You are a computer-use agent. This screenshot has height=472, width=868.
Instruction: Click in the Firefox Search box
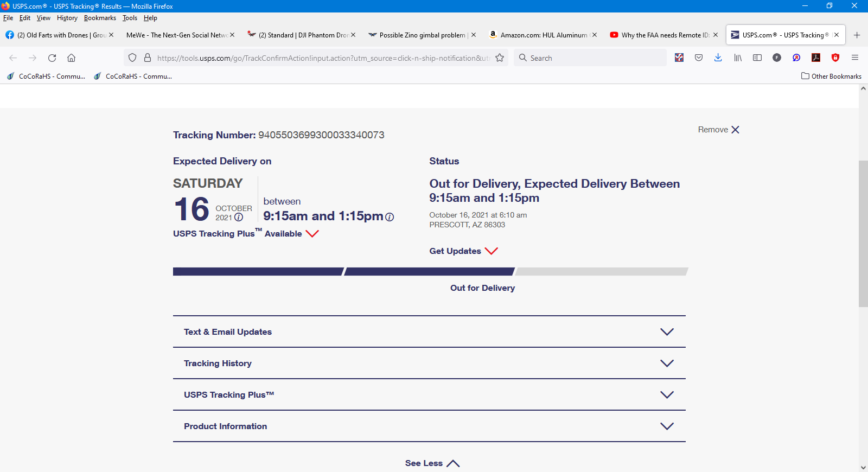click(590, 58)
